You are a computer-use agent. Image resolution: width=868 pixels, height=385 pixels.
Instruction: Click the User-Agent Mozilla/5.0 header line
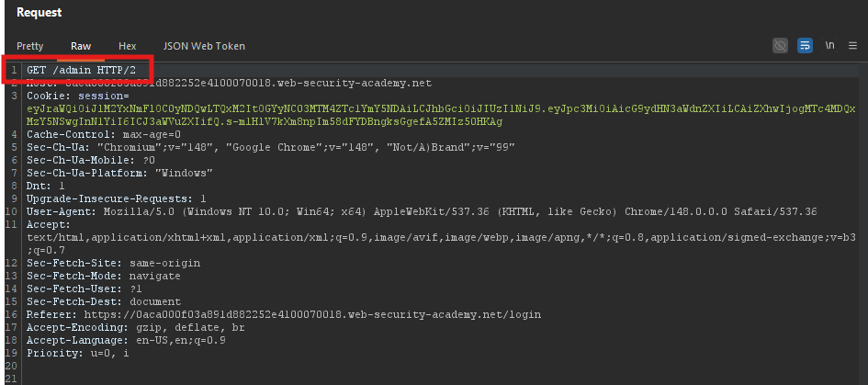pos(422,211)
